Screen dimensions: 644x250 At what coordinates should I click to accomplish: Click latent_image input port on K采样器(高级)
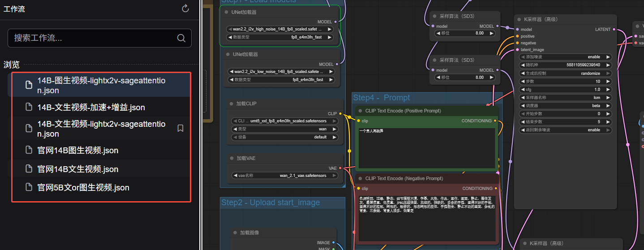[518, 50]
